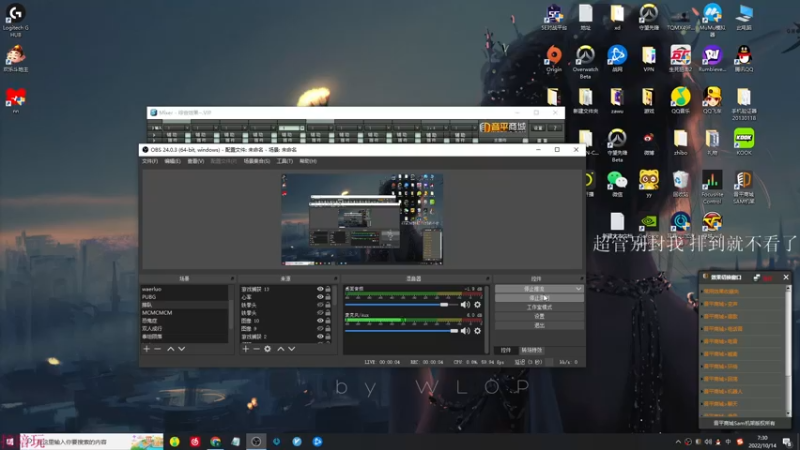The image size is (800, 450).
Task: Move the selected scene up
Action: [x=170, y=349]
